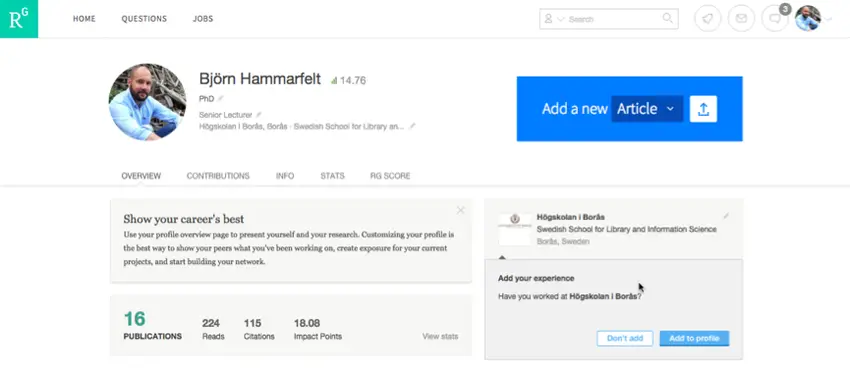
Task: Click the Add to profile button
Action: point(694,338)
